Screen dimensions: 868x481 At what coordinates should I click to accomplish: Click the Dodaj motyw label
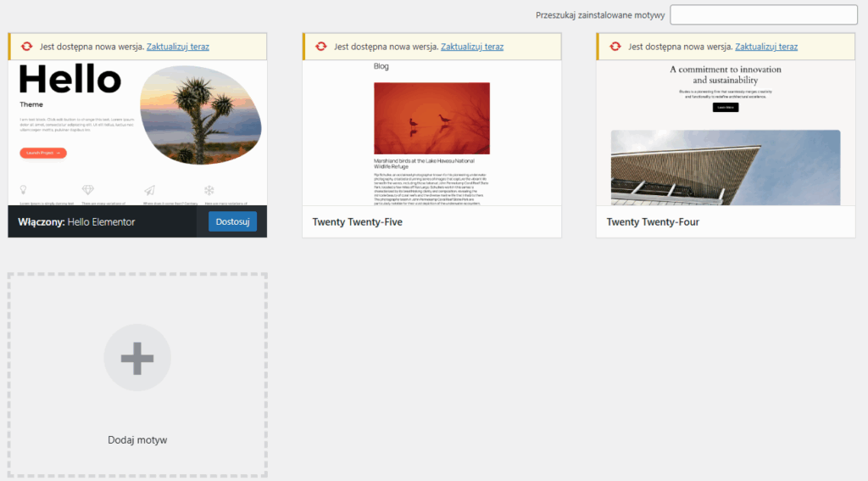tap(137, 440)
